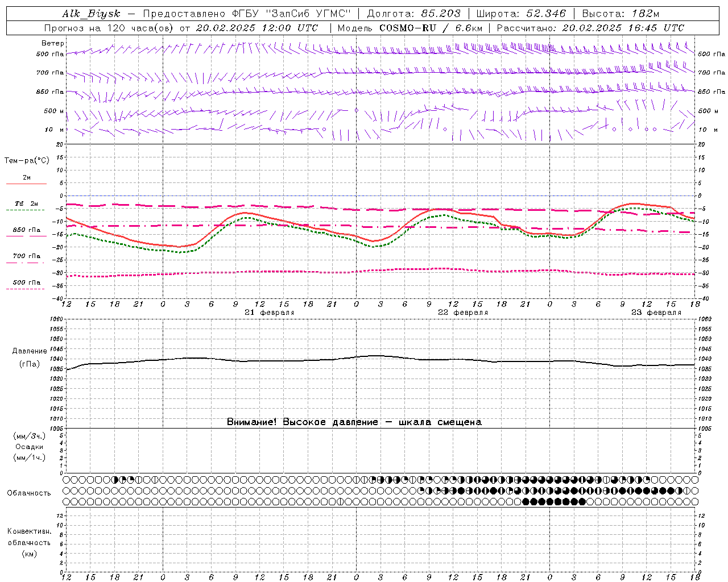Click the (км) unit label under convective cloudiness
The image size is (728, 582).
29,554
